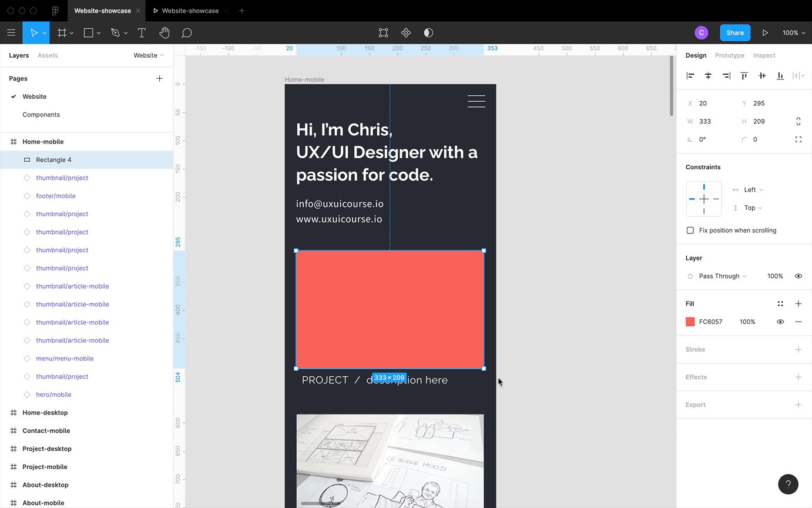Open vertical constraint Top dropdown
Image resolution: width=812 pixels, height=508 pixels.
pyautogui.click(x=753, y=208)
